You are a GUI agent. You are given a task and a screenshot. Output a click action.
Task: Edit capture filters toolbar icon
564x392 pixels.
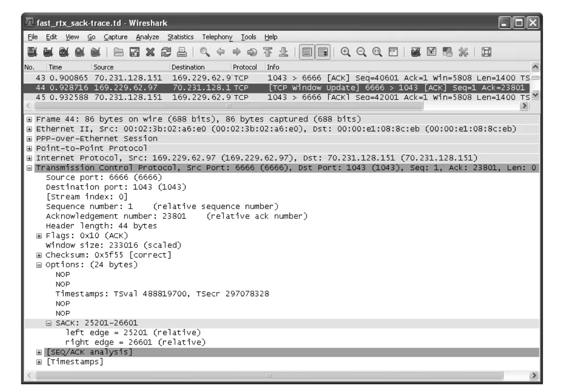[x=416, y=53]
